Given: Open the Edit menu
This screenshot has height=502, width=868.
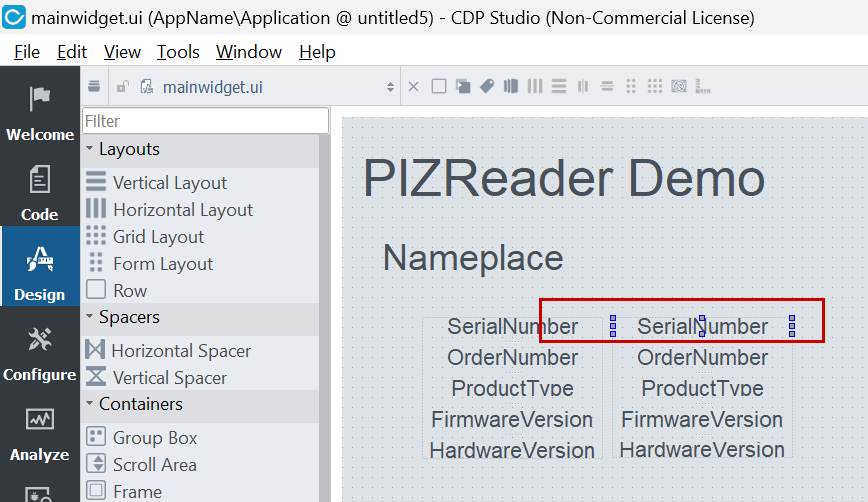Looking at the screenshot, I should tap(72, 51).
